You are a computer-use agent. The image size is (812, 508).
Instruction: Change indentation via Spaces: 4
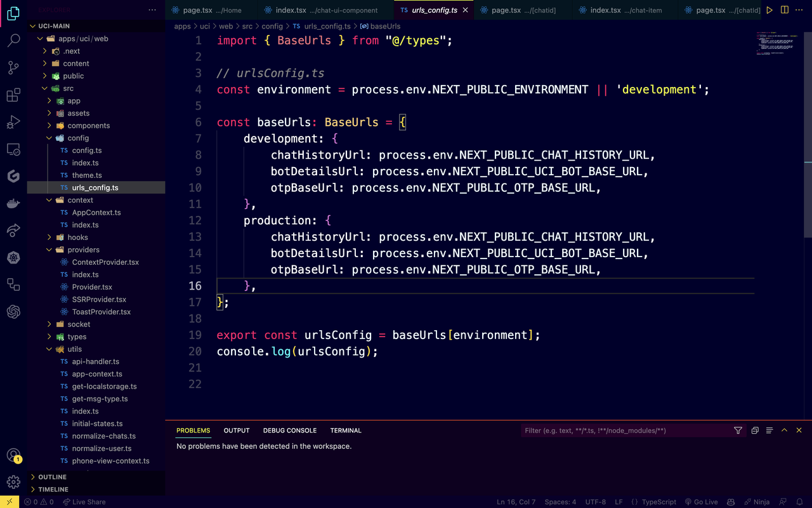(x=560, y=502)
